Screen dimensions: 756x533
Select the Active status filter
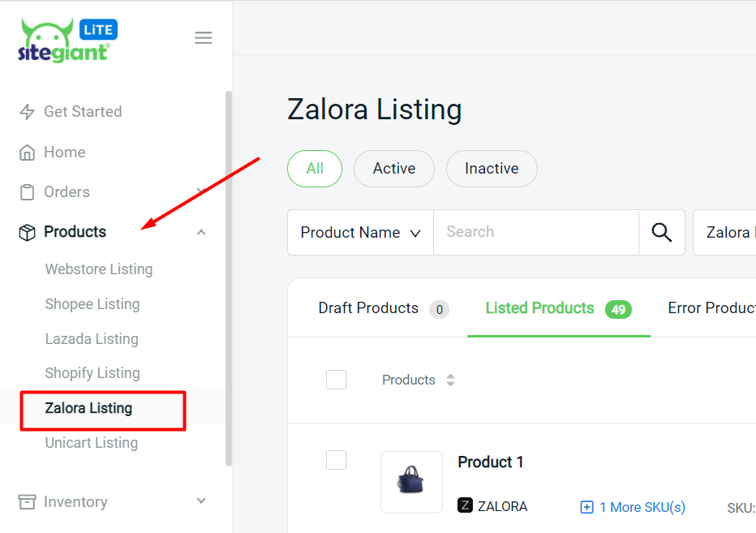394,169
